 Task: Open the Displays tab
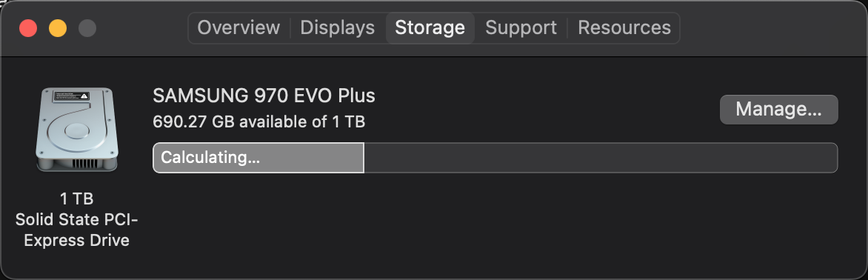click(x=337, y=27)
